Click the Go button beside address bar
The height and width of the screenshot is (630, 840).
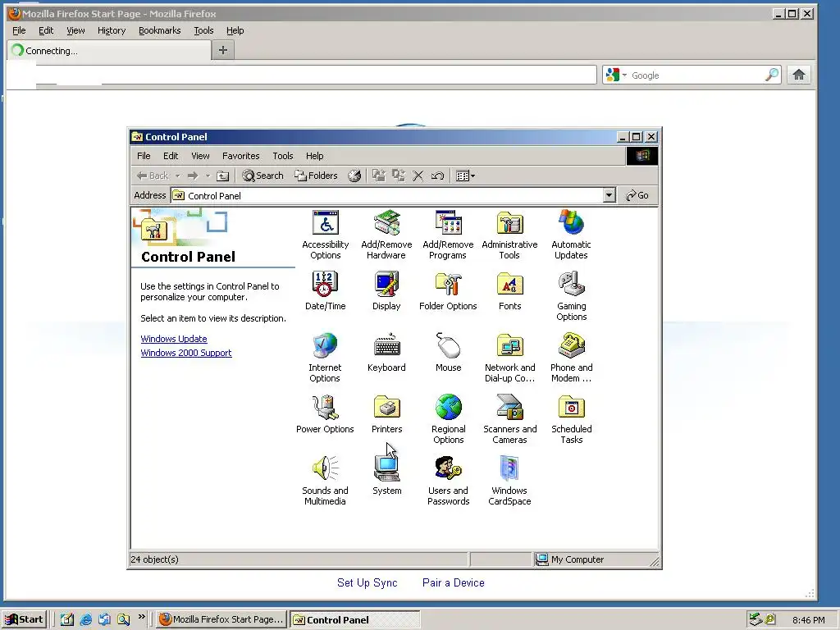[x=637, y=195]
